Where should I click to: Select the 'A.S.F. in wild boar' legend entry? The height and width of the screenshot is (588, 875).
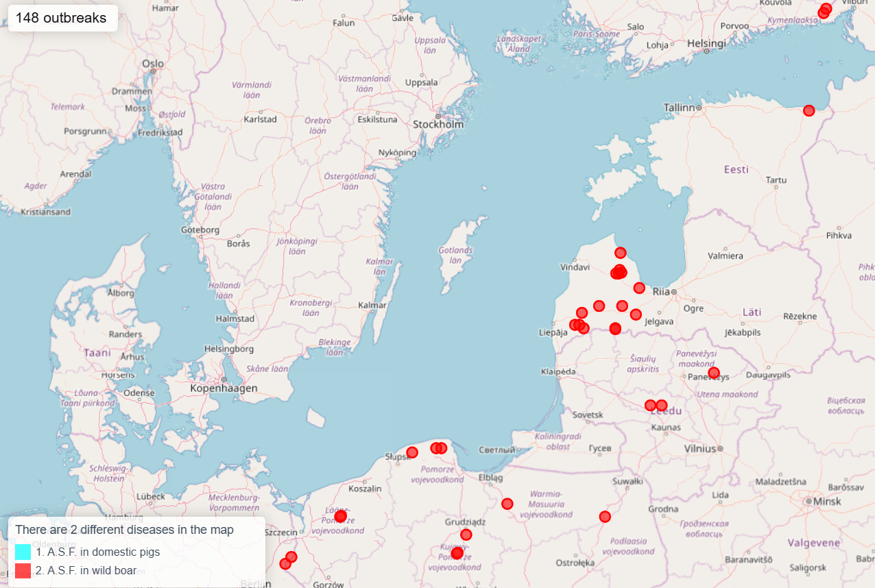[86, 571]
